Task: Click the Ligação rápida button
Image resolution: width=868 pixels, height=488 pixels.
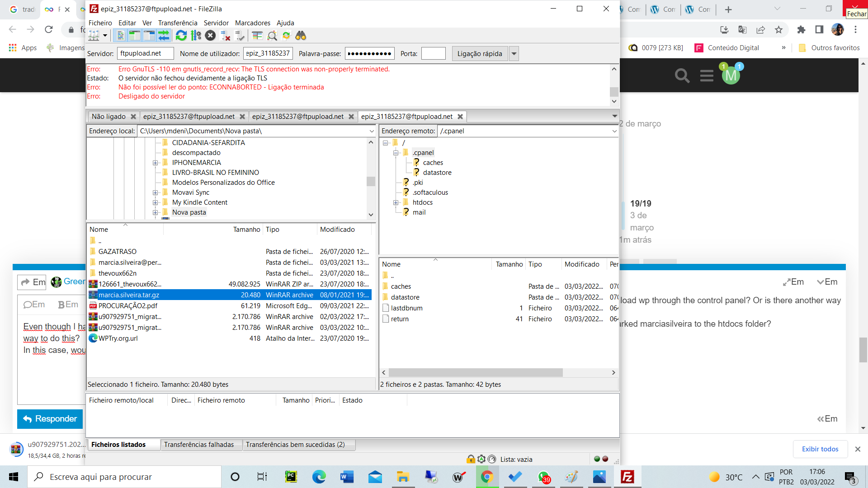Action: pos(479,54)
